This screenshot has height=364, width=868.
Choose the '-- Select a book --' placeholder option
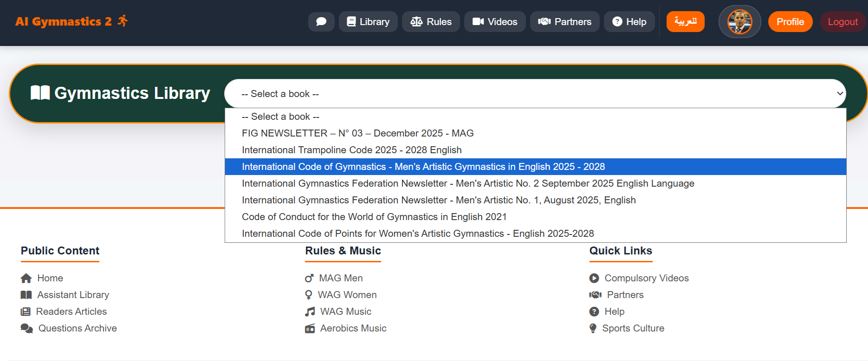click(536, 117)
